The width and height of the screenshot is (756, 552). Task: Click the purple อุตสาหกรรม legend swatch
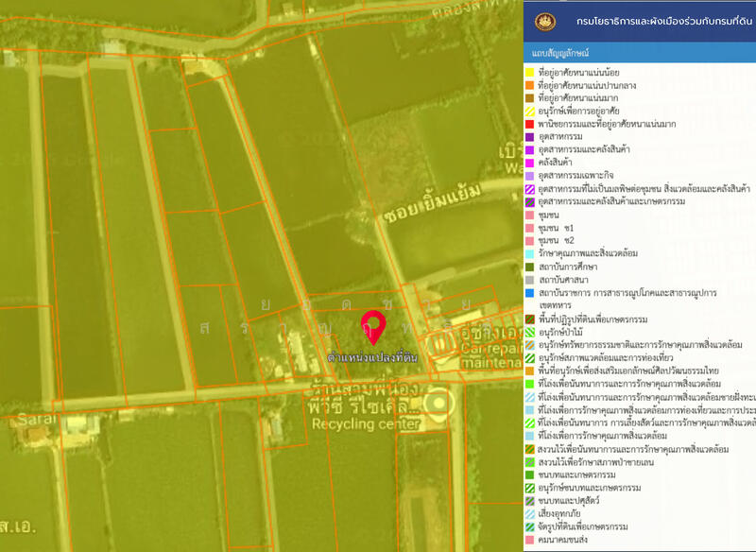point(529,137)
